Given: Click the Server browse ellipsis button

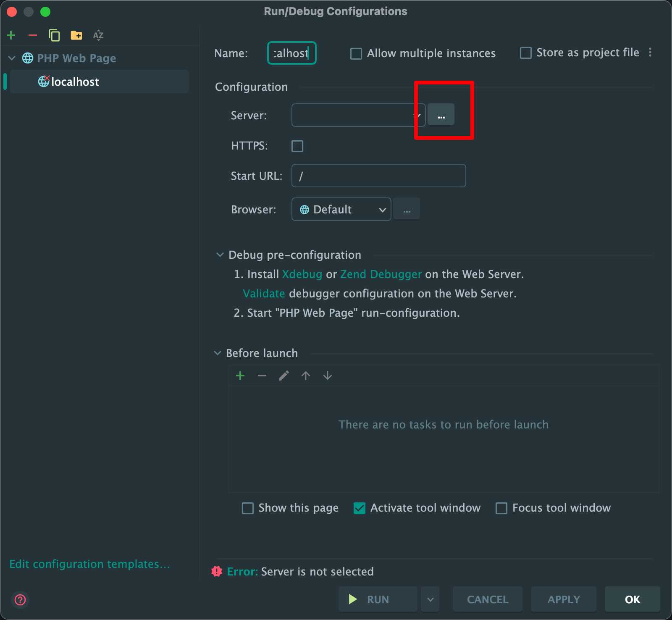Looking at the screenshot, I should (x=441, y=115).
